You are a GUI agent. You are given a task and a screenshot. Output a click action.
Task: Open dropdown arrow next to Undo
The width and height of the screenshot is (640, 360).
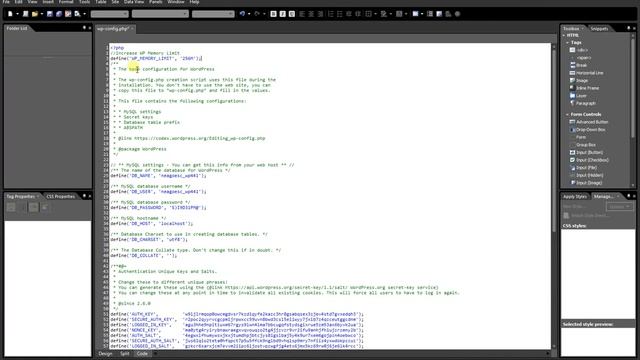(x=249, y=14)
